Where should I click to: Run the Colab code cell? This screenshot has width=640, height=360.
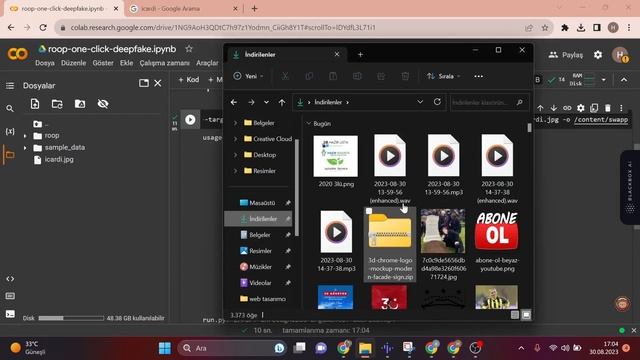pyautogui.click(x=190, y=120)
